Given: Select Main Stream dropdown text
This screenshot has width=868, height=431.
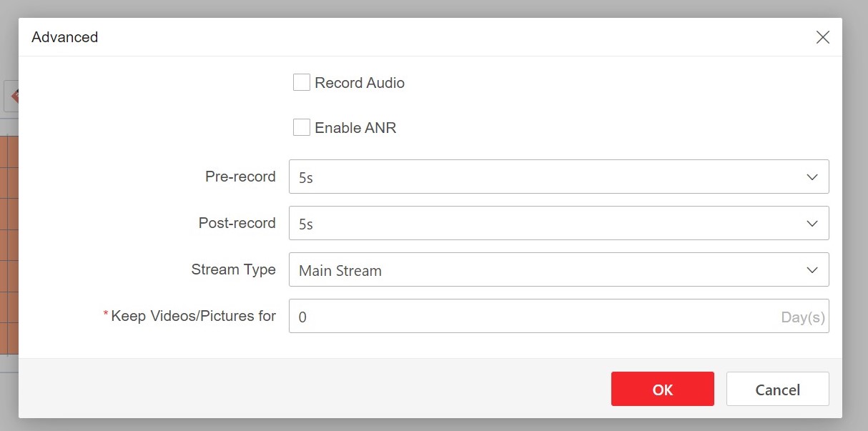Looking at the screenshot, I should tap(340, 271).
